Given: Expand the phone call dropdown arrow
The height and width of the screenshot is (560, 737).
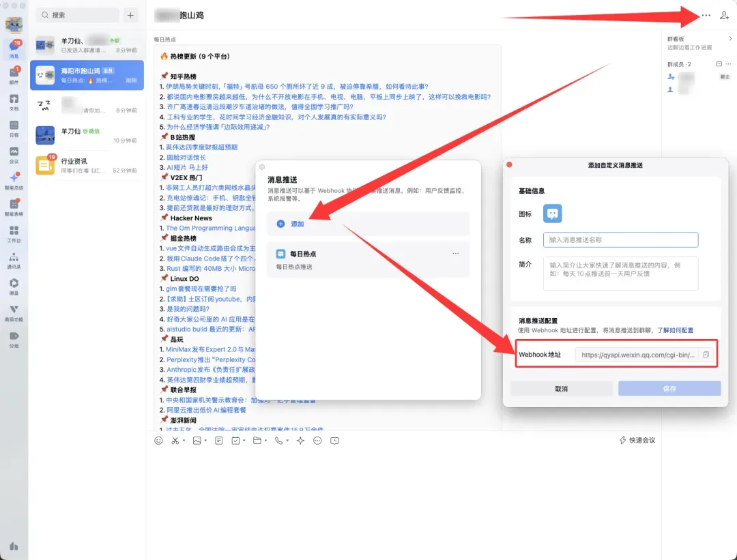Looking at the screenshot, I should tap(287, 441).
